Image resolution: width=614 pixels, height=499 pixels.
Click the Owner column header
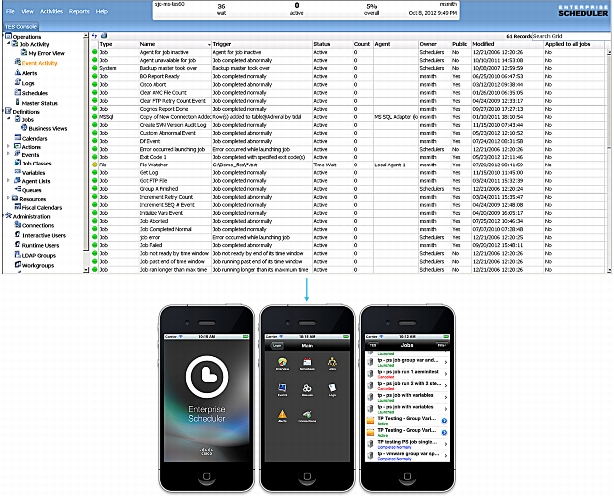[434, 44]
